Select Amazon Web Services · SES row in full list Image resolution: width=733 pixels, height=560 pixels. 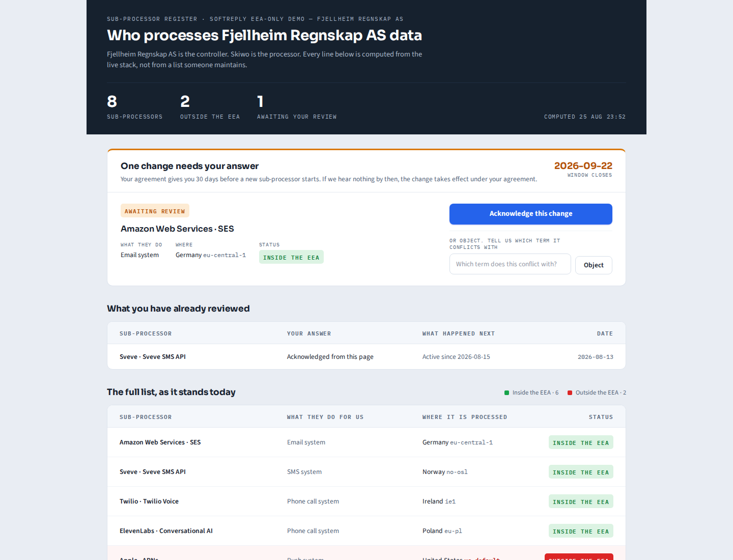[366, 442]
